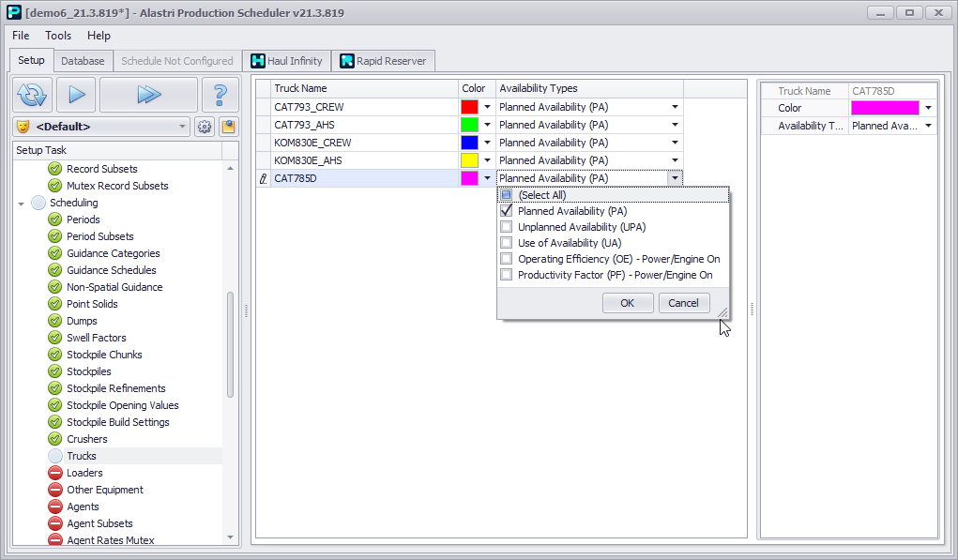The width and height of the screenshot is (958, 560).
Task: Click the empty status circle beside Trucks
Action: click(55, 456)
